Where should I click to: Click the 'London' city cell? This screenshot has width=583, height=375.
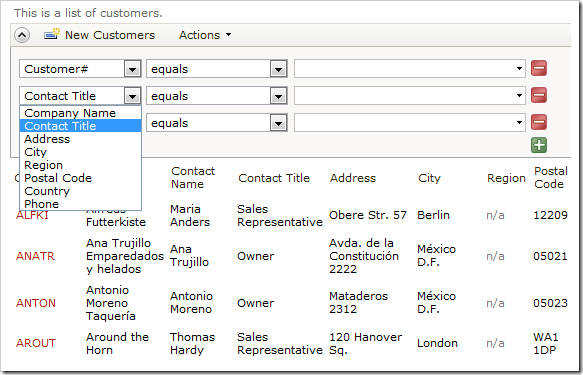tap(437, 343)
